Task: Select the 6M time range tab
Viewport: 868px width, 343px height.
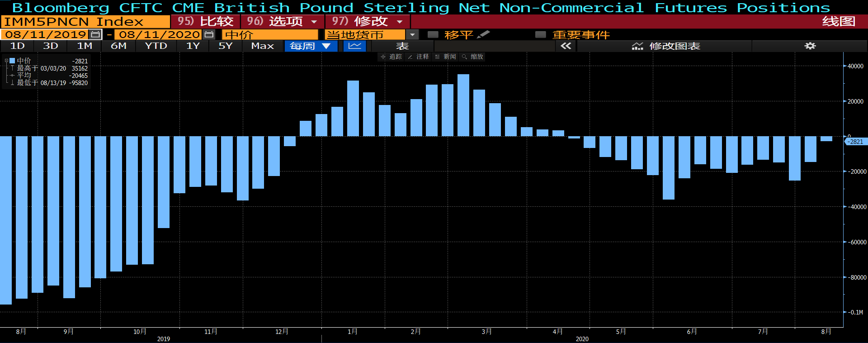Action: click(x=118, y=46)
